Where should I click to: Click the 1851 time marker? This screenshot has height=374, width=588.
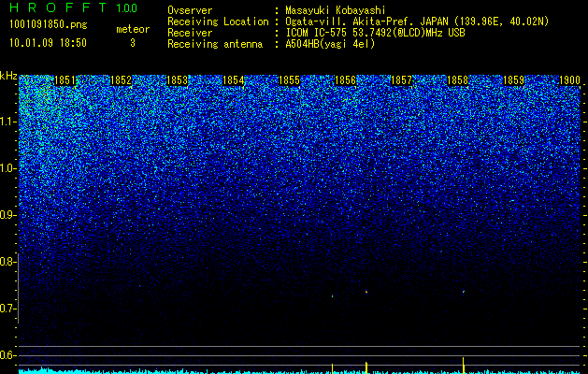click(65, 80)
